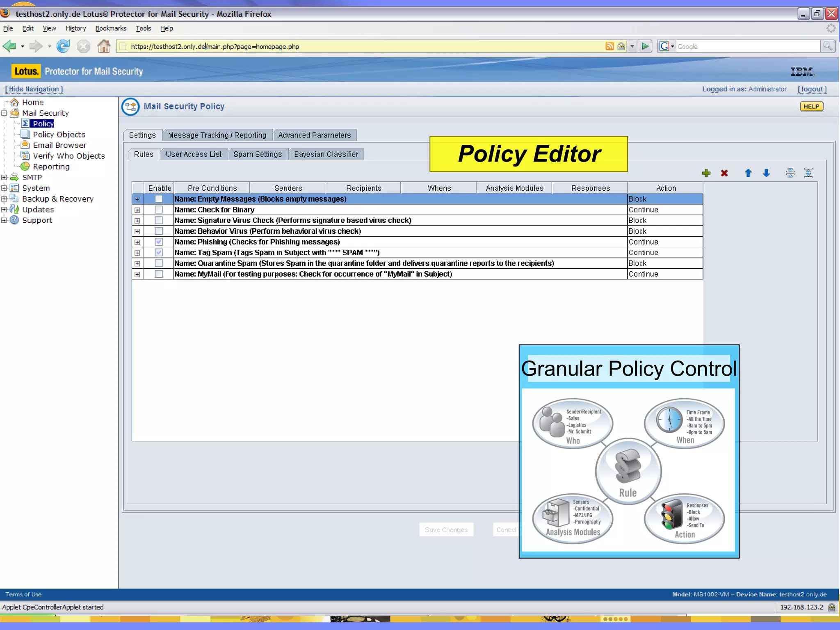
Task: Click the IBM logo
Action: (x=802, y=71)
